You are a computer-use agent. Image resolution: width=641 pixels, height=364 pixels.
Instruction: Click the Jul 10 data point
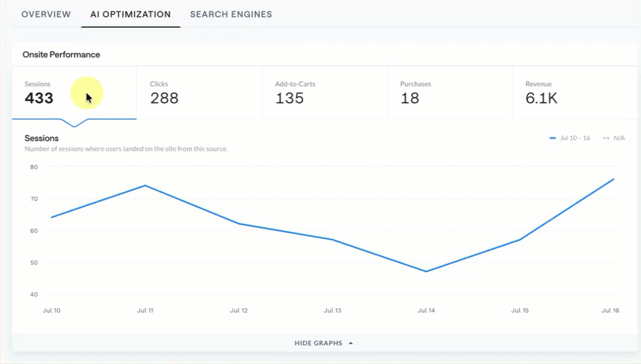(x=51, y=217)
